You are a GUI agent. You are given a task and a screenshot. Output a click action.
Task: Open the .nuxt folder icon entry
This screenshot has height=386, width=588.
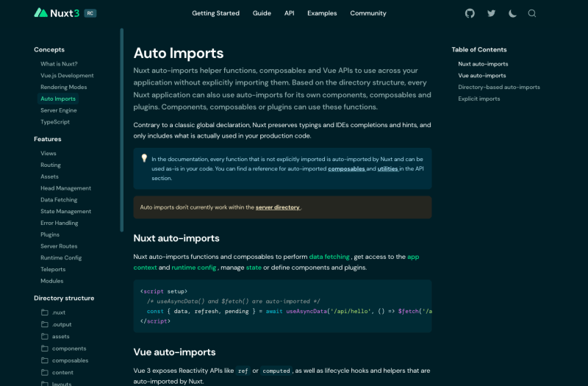[53, 312]
